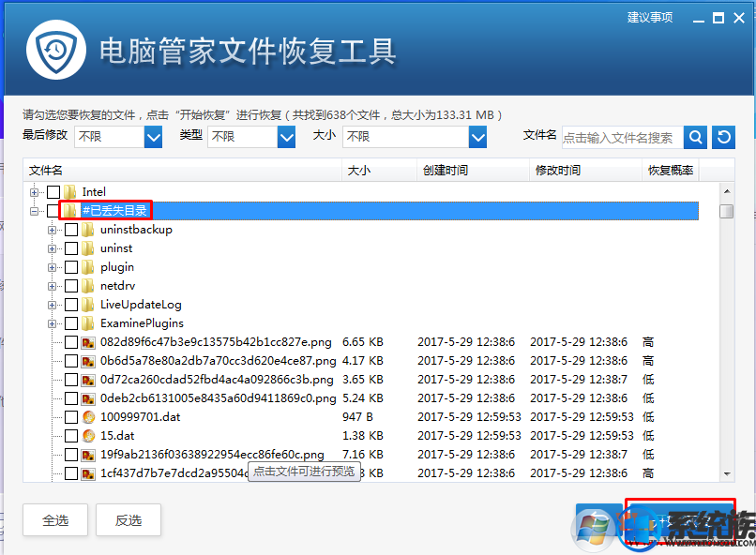Image resolution: width=756 pixels, height=555 pixels.
Task: Click image icon of 19f9ab2136f03638922954ecc86fe60c.png
Action: pos(88,455)
